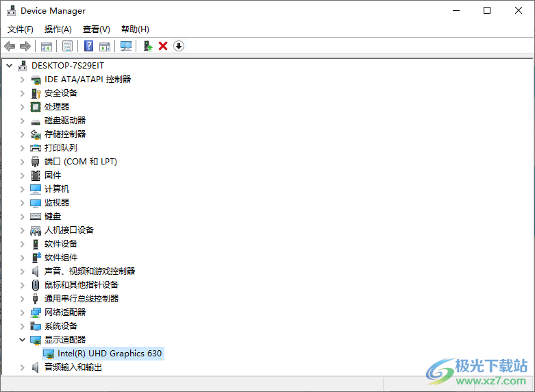535x392 pixels.
Task: Click the 安全设备 key icon
Action: pos(36,93)
